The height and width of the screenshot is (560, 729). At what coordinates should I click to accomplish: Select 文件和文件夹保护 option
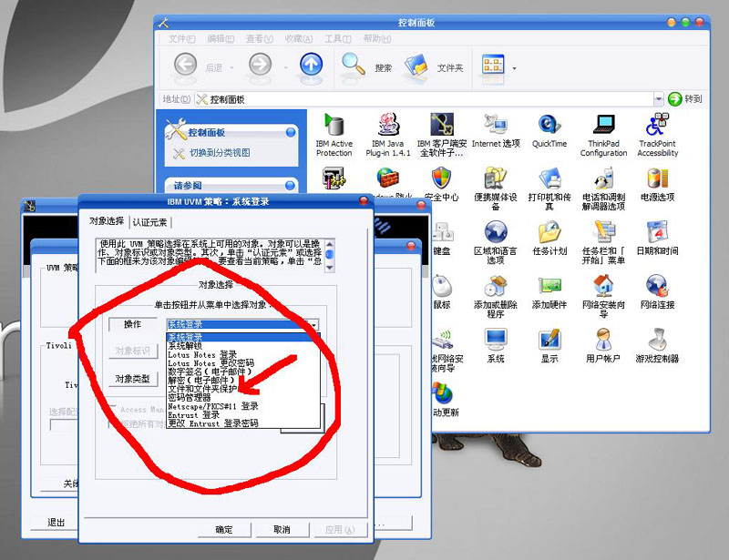click(243, 389)
